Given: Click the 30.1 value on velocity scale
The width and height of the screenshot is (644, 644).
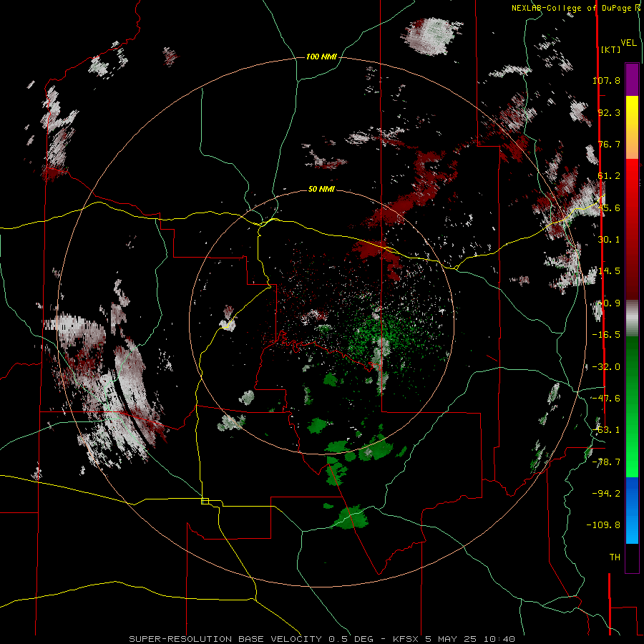Looking at the screenshot, I should (x=609, y=240).
